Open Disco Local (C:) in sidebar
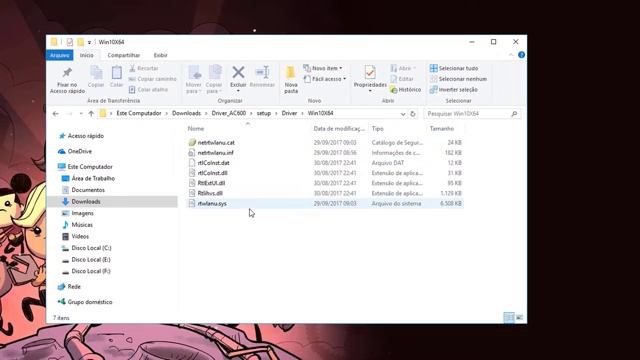Screen dimensions: 640x360 pos(91,248)
